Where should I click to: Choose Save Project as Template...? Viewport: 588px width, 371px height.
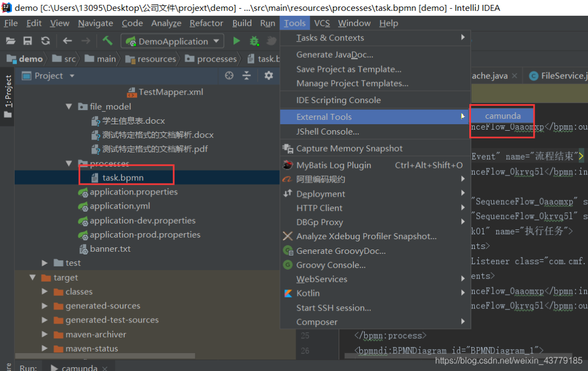click(375, 69)
